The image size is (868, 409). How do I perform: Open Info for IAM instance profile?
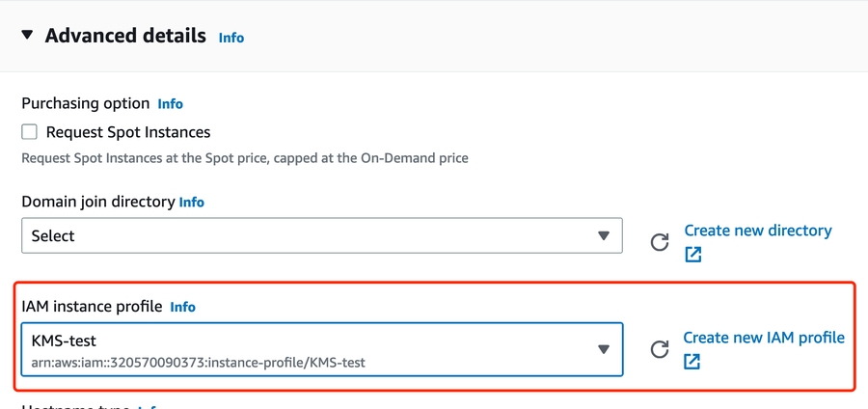[183, 307]
